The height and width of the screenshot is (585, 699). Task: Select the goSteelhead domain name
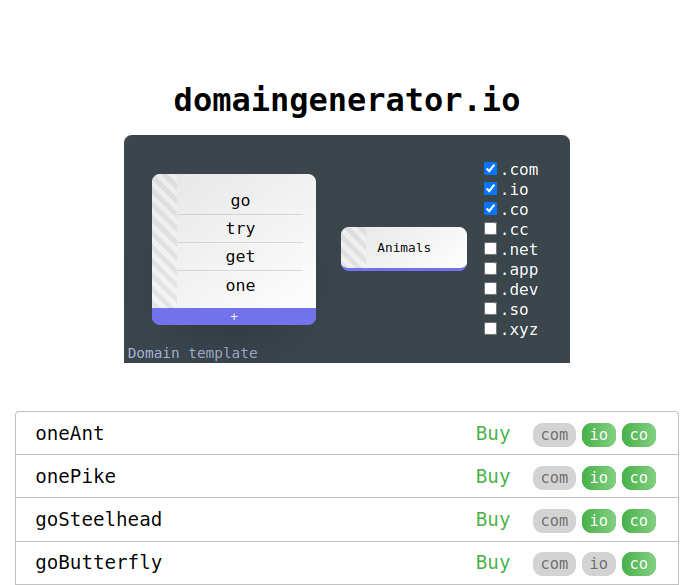(99, 520)
